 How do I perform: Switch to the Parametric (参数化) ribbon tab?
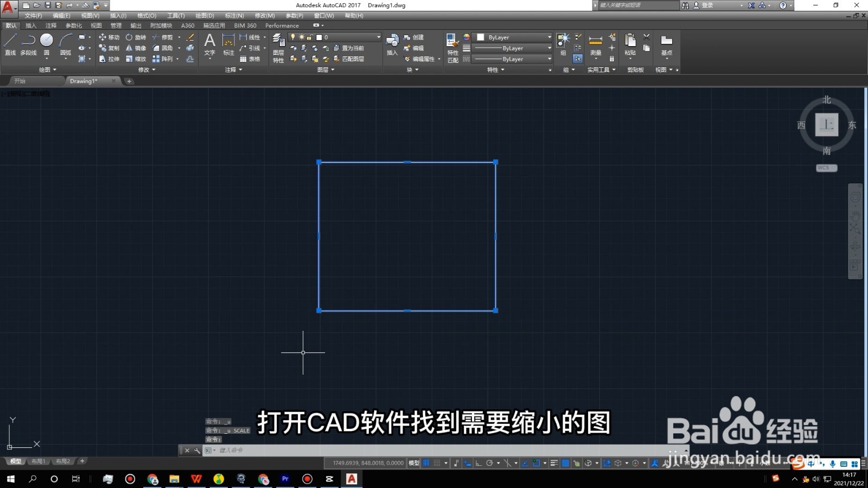(x=74, y=25)
